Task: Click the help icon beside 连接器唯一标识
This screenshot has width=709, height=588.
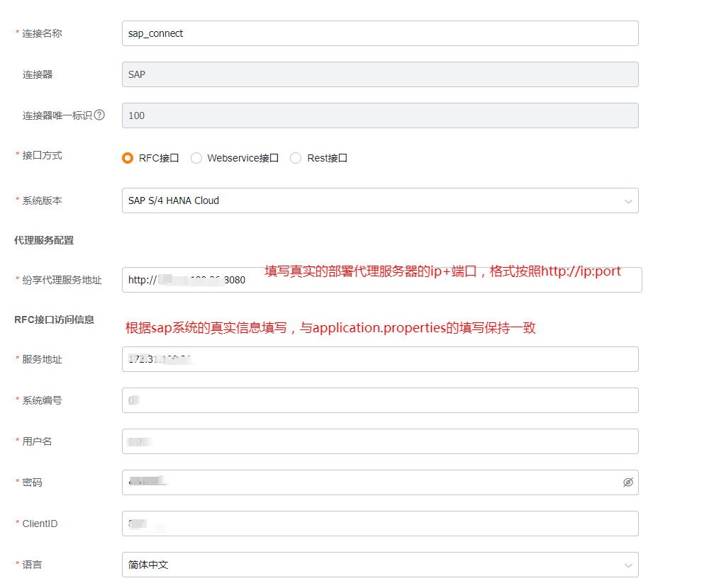Action: coord(99,115)
